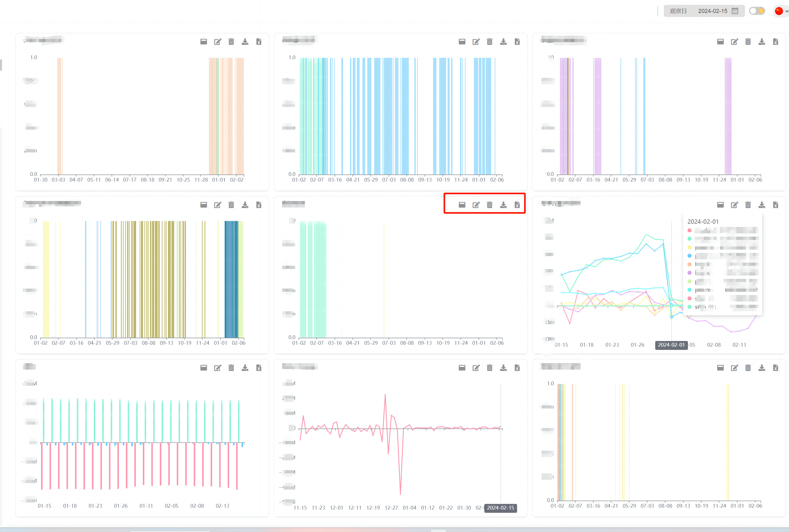This screenshot has width=789, height=532.
Task: Toggle the light/dark theme switch
Action: click(x=757, y=11)
